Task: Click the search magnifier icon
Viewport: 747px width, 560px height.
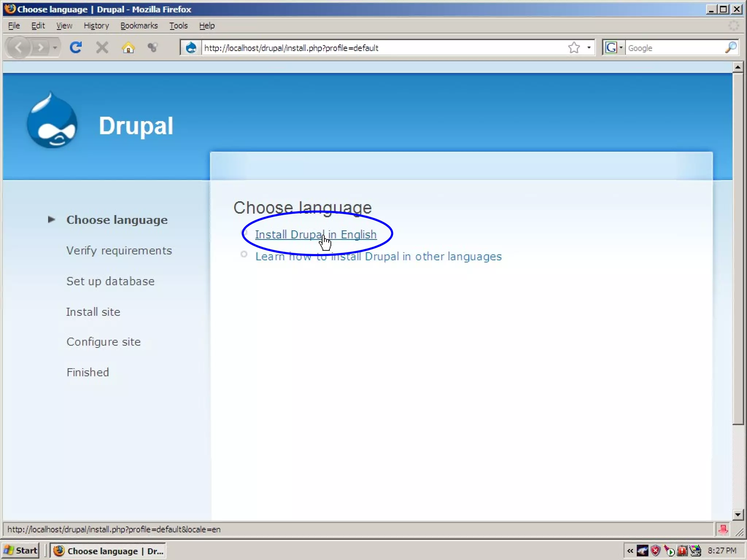Action: click(731, 48)
